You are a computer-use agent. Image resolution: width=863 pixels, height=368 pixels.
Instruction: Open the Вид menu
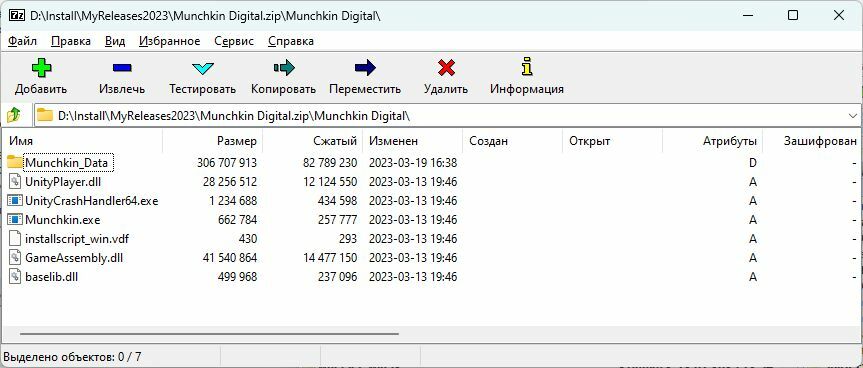click(x=115, y=41)
